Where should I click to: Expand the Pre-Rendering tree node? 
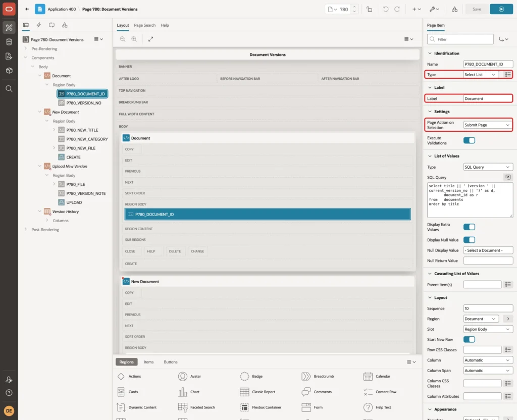click(26, 48)
